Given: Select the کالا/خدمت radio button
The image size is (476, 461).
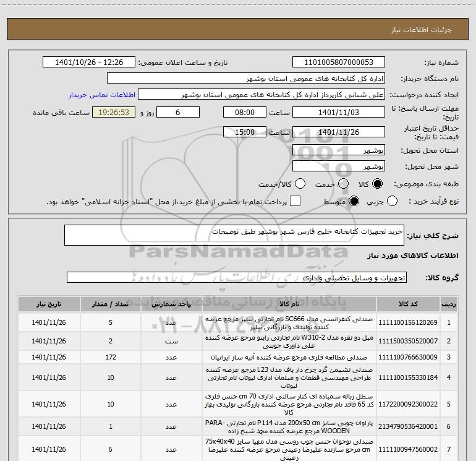Looking at the screenshot, I should click(x=300, y=184).
